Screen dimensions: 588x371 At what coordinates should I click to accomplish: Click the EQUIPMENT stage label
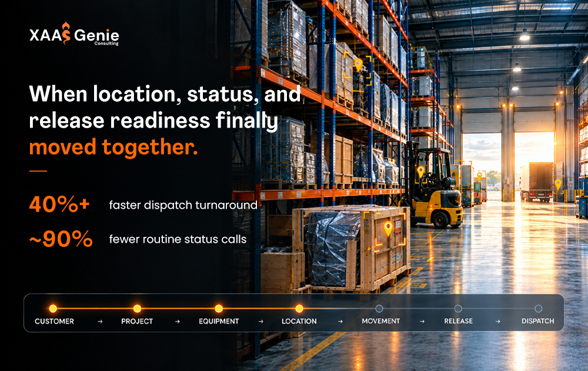[219, 321]
